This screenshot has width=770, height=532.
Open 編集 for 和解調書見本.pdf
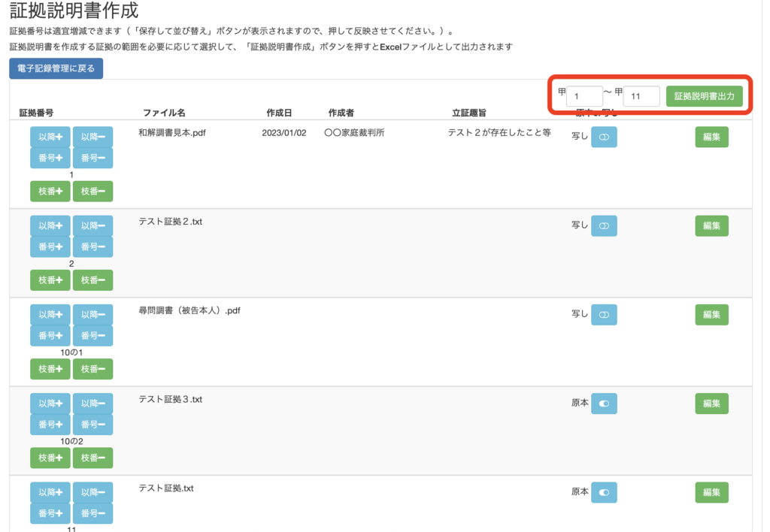click(x=711, y=137)
